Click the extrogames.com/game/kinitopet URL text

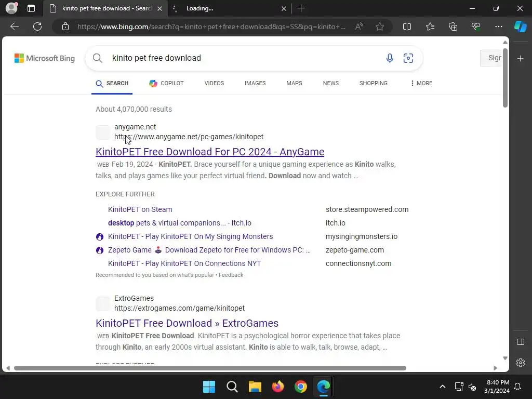[x=179, y=308]
